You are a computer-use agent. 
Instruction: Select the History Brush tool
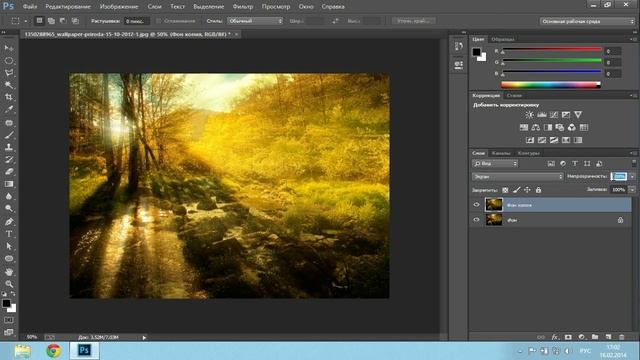9,159
